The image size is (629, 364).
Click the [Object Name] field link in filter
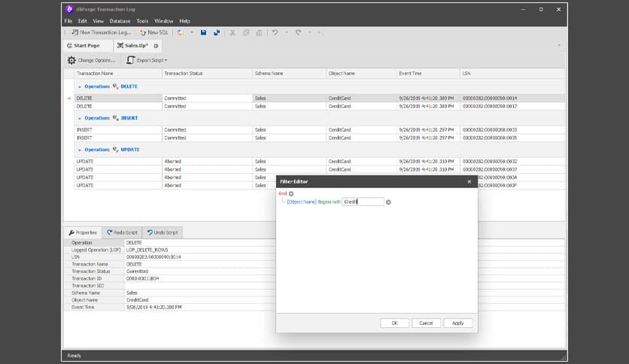point(302,202)
